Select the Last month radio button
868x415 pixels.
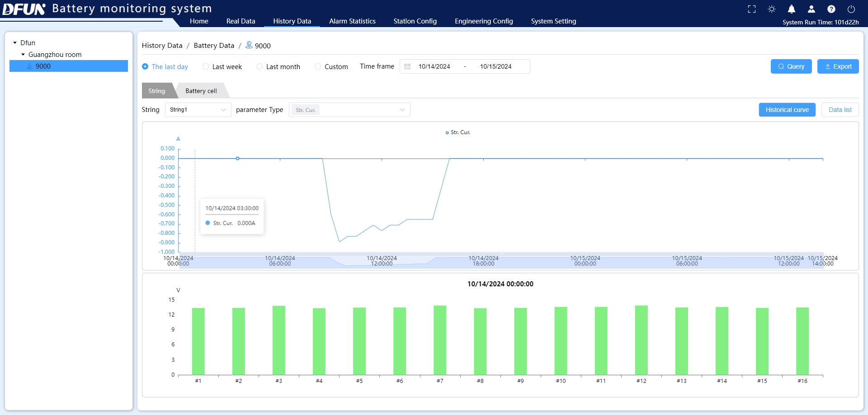[x=259, y=66]
